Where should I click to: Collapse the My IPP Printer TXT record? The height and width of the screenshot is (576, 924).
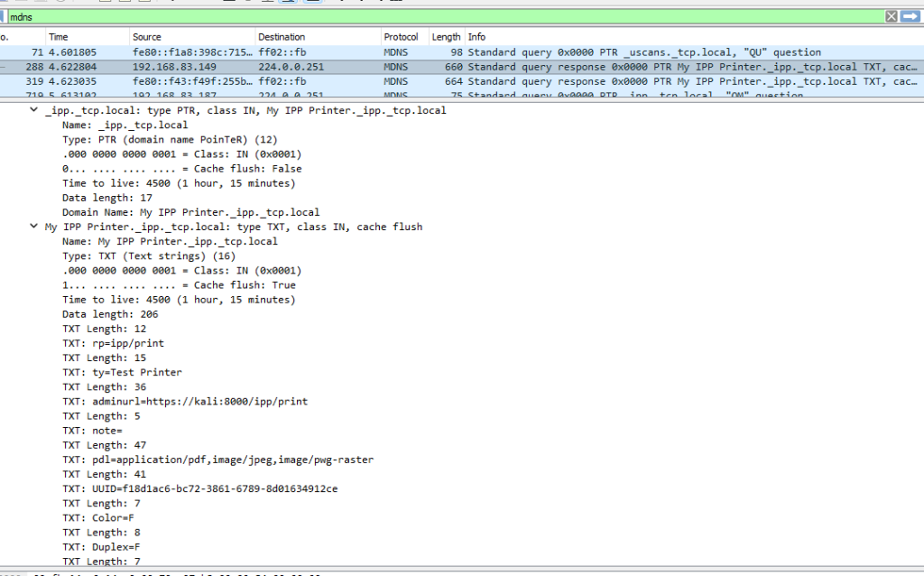[x=34, y=227]
